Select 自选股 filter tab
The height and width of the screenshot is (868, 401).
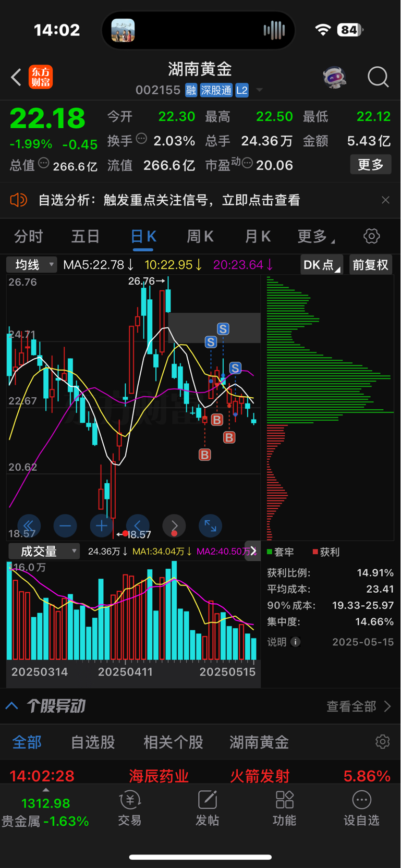pyautogui.click(x=93, y=742)
